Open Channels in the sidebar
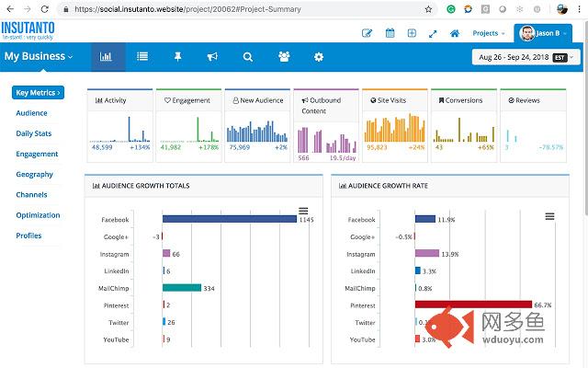588x368 pixels. (x=31, y=195)
